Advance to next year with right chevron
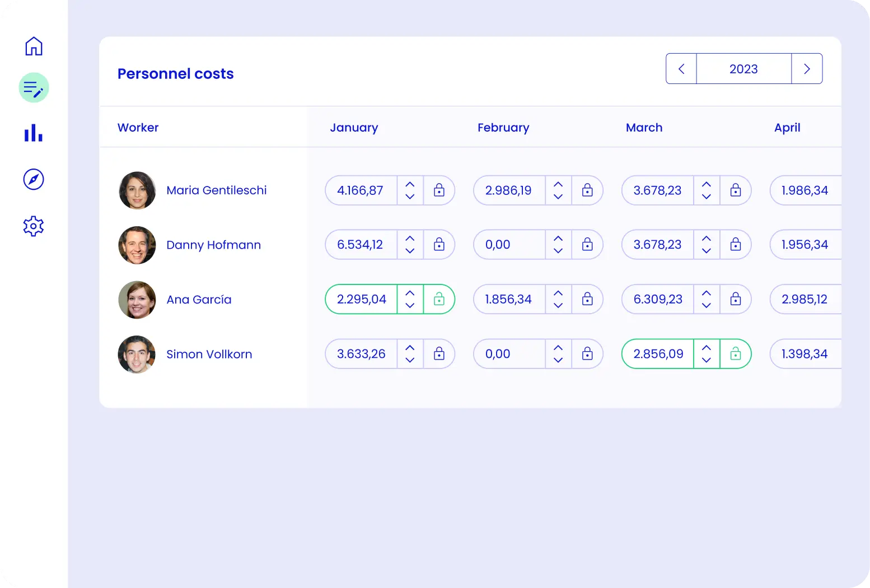This screenshot has width=870, height=588. pyautogui.click(x=807, y=68)
